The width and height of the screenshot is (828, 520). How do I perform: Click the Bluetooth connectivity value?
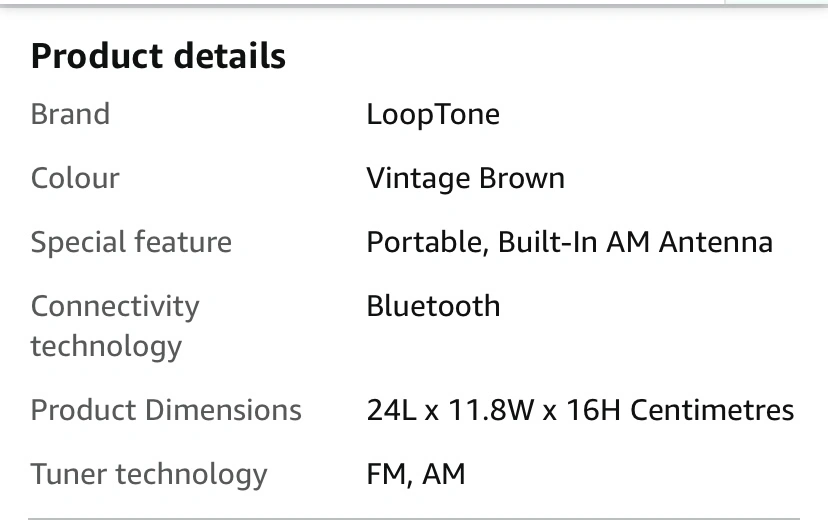coord(434,306)
